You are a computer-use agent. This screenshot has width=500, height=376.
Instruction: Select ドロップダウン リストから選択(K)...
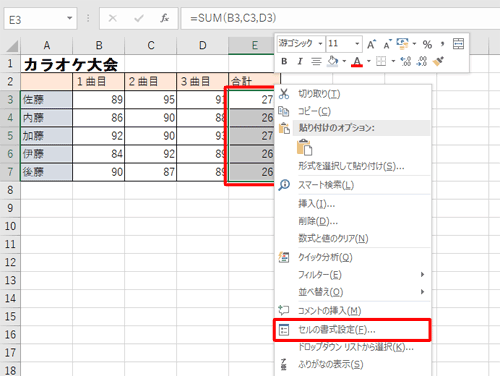[356, 347]
